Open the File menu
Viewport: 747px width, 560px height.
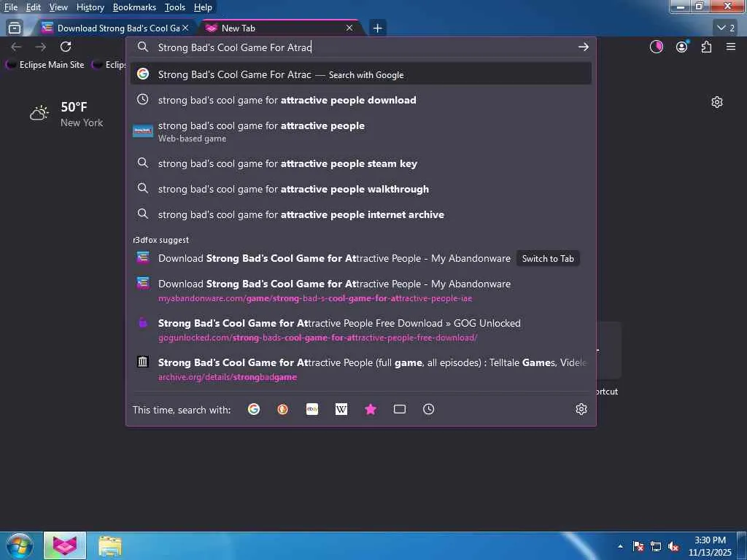pyautogui.click(x=10, y=7)
